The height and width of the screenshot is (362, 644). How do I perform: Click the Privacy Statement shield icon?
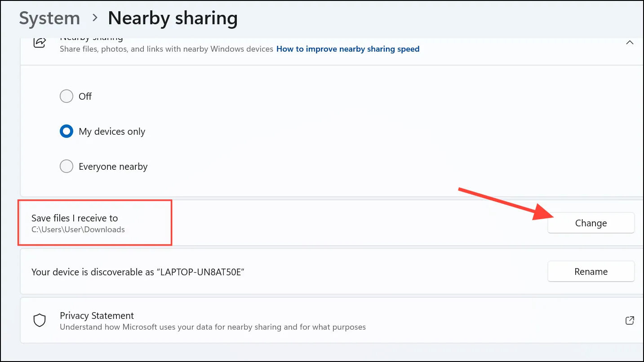(40, 321)
